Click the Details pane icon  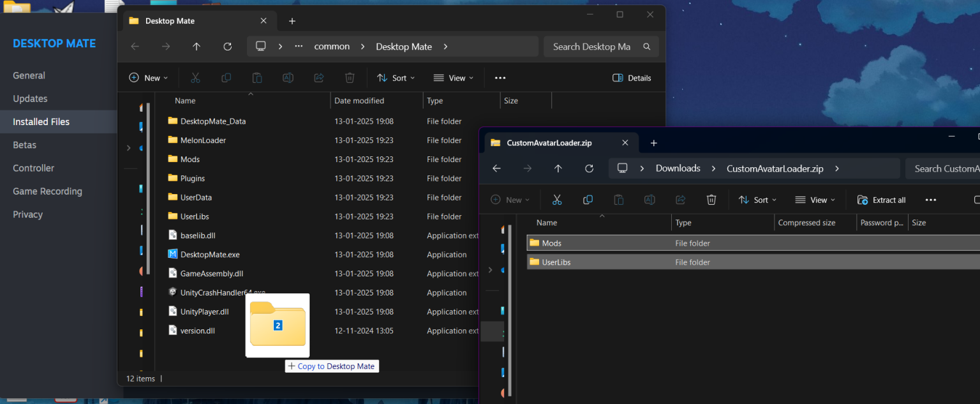pos(632,77)
